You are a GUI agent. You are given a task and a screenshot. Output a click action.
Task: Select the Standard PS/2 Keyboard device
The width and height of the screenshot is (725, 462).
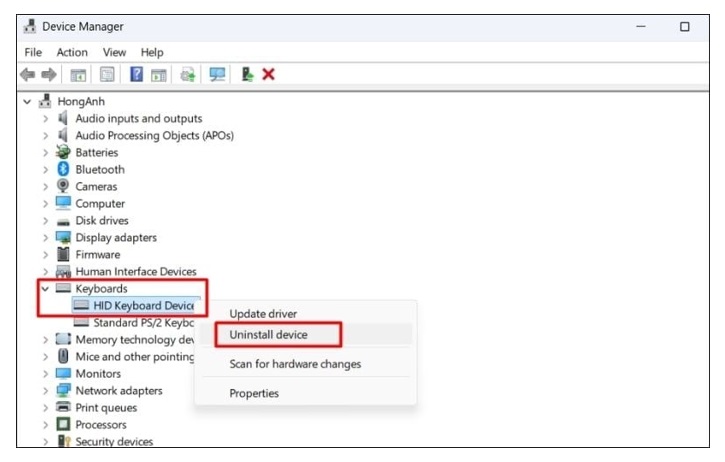[x=142, y=323]
